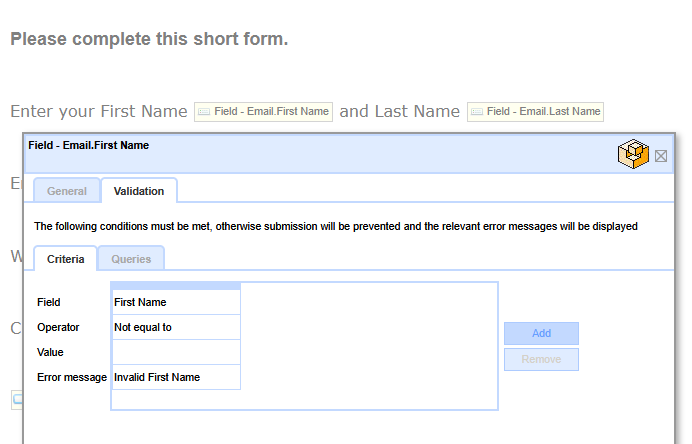
Task: Open the Queries sub-tab
Action: click(131, 259)
